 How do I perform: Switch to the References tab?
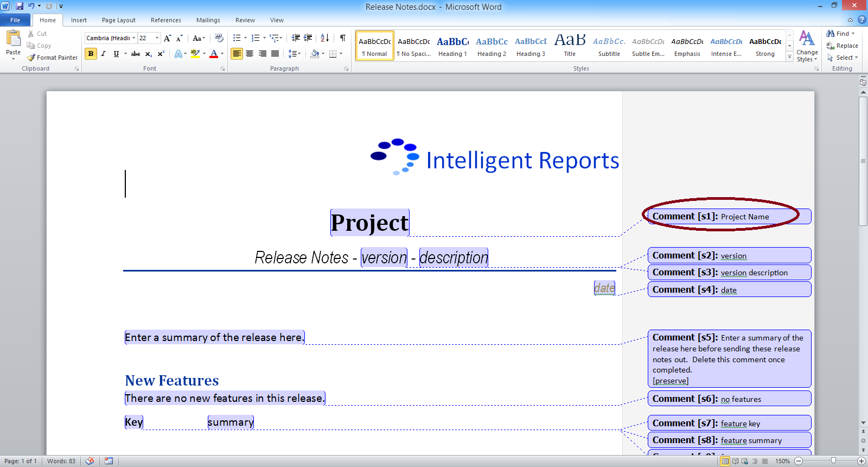point(166,20)
